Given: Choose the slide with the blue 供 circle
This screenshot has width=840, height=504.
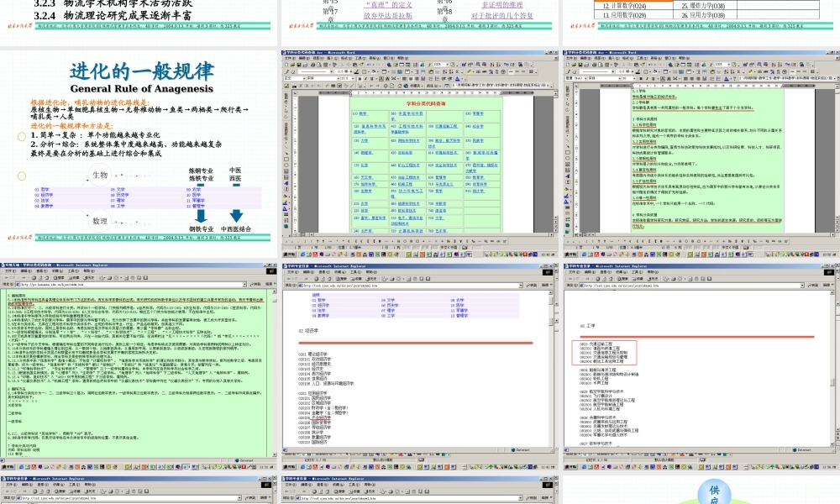Looking at the screenshot, I should [701, 490].
